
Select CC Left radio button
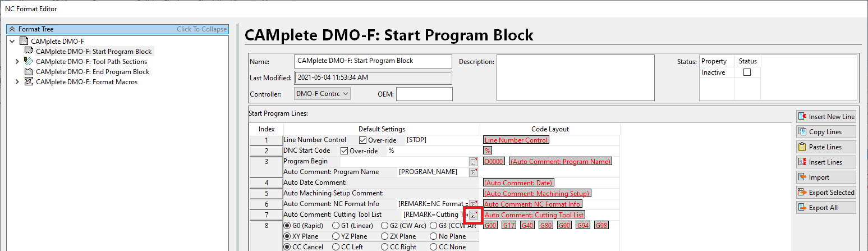click(x=336, y=247)
